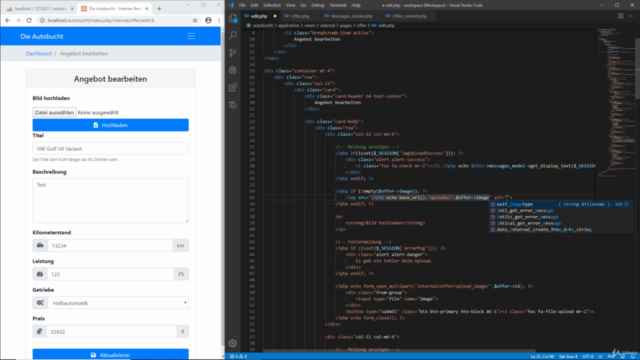Open the Getriebe dropdown
Screen dimensions: 640x360
coord(118,303)
